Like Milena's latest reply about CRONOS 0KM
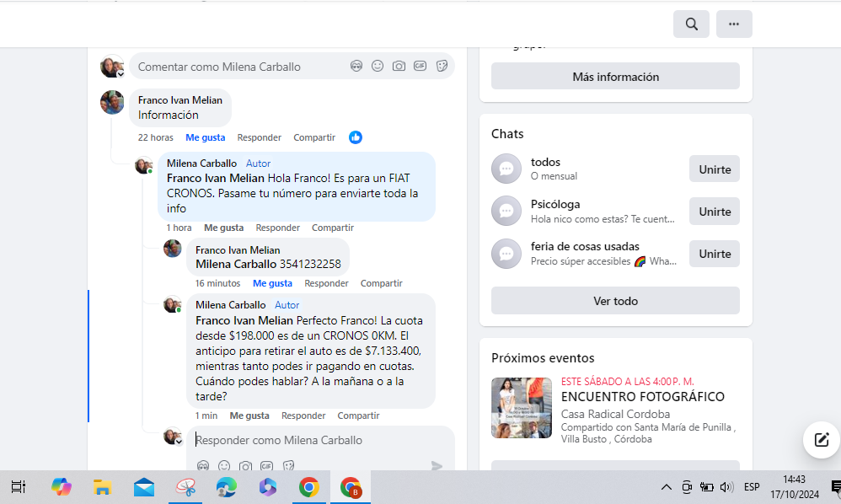The image size is (841, 504). (x=249, y=416)
